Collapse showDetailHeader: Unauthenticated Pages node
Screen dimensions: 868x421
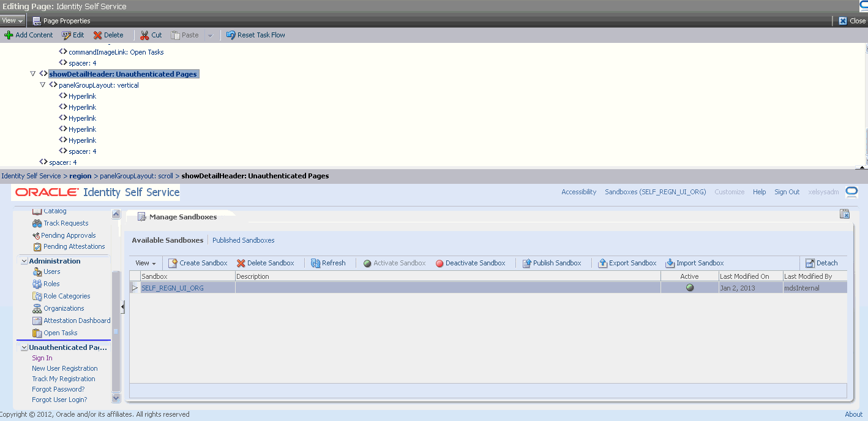33,74
